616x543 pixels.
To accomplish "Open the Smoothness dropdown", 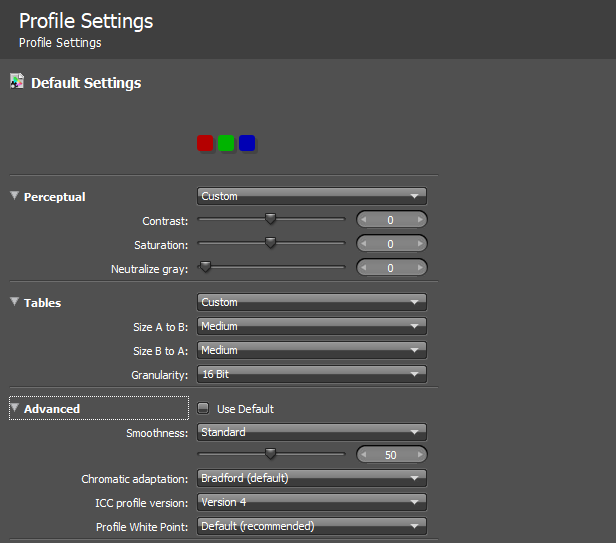I will [x=312, y=432].
